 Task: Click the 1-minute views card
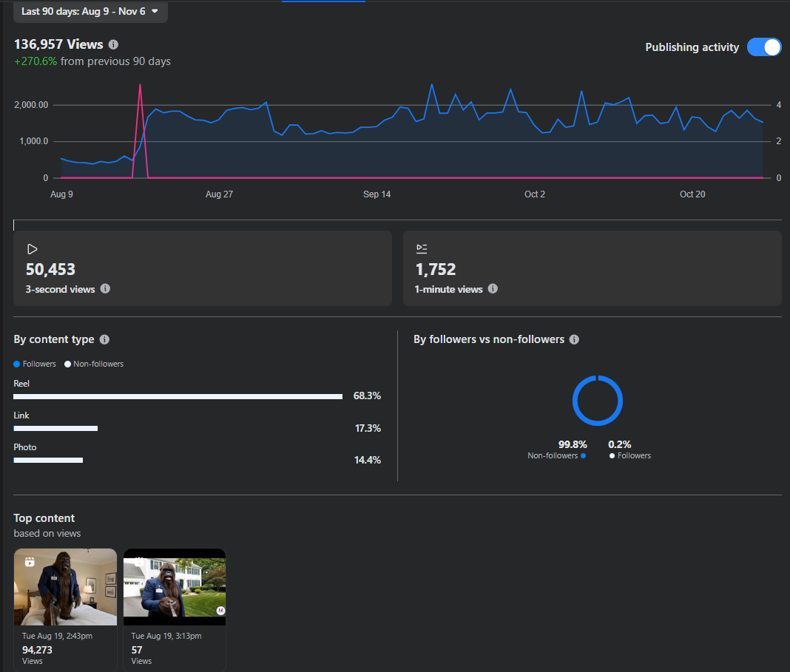point(592,268)
